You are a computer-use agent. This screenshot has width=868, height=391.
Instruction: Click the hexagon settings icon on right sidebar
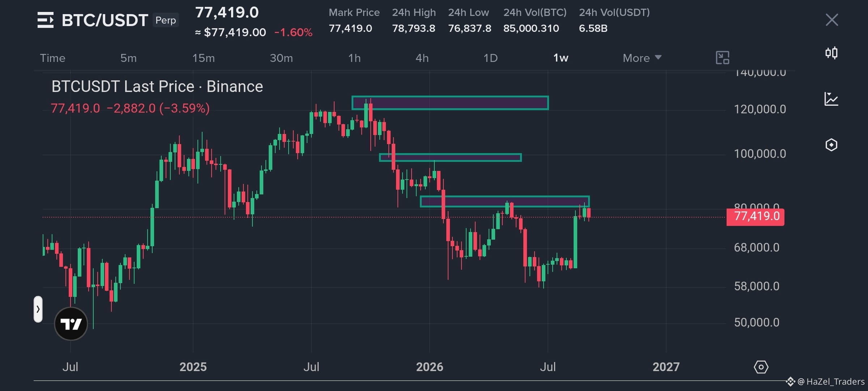click(x=831, y=145)
